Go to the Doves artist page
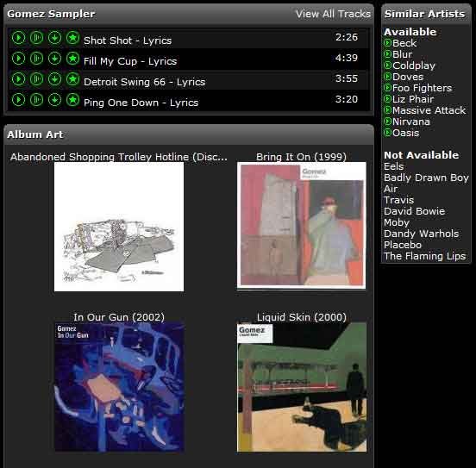This screenshot has height=468, width=476. pyautogui.click(x=408, y=77)
